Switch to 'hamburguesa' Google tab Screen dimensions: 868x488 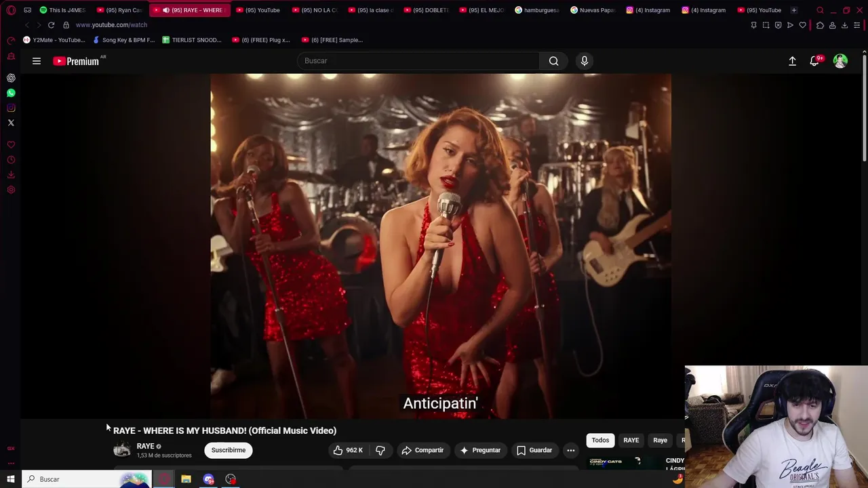[x=537, y=10]
